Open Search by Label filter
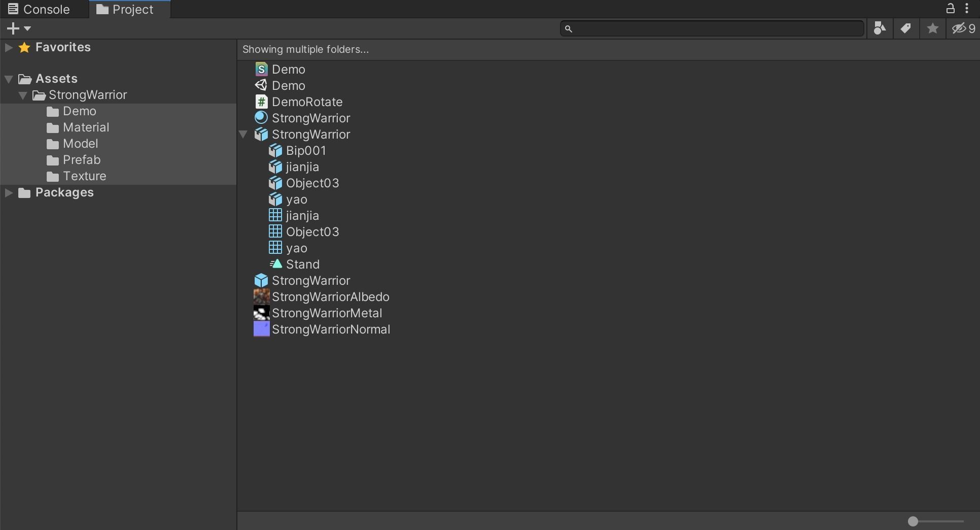The height and width of the screenshot is (530, 980). [x=906, y=28]
